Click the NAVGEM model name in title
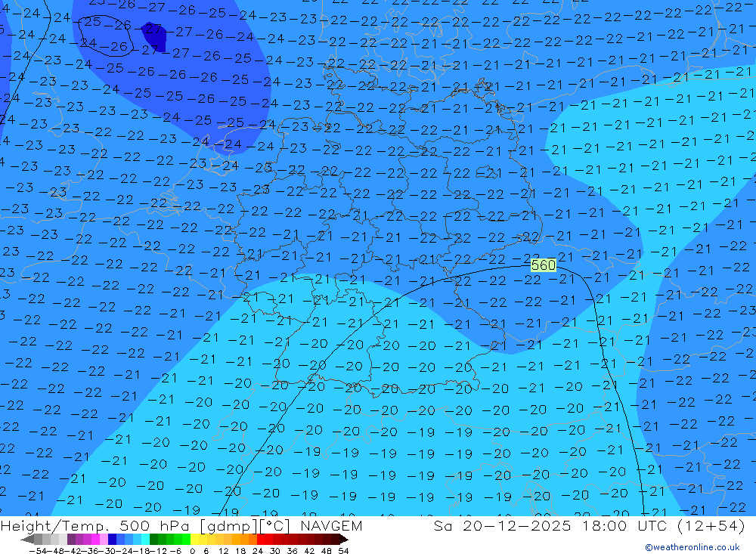This screenshot has width=756, height=554. tap(331, 525)
